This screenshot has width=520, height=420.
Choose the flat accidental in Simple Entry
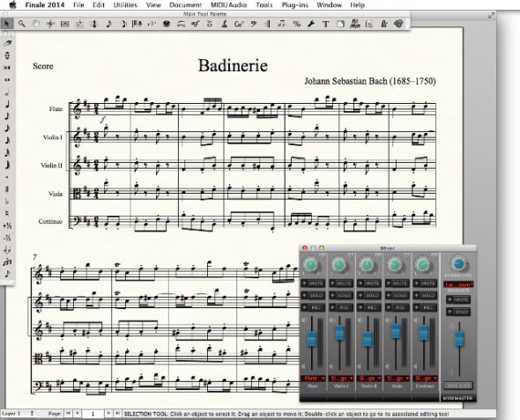point(7,202)
